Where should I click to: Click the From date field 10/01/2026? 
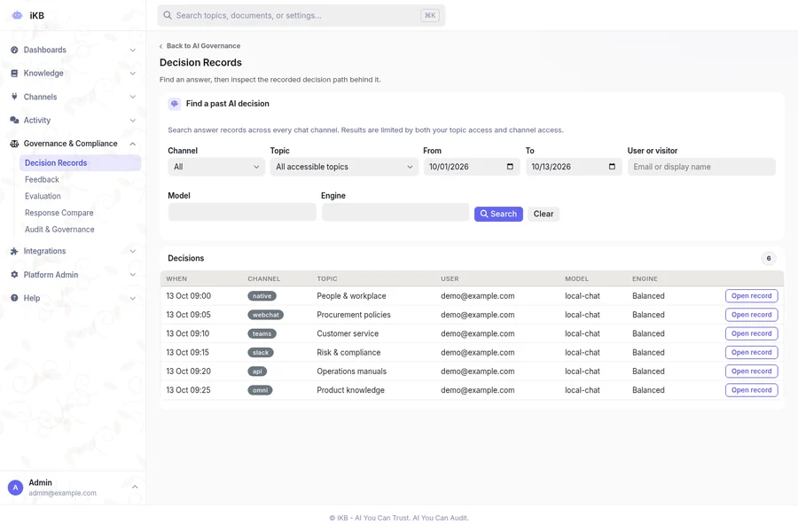[x=472, y=167]
